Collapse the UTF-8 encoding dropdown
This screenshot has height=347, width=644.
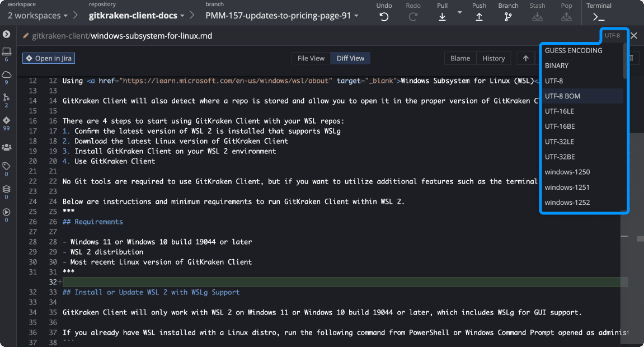pyautogui.click(x=612, y=35)
